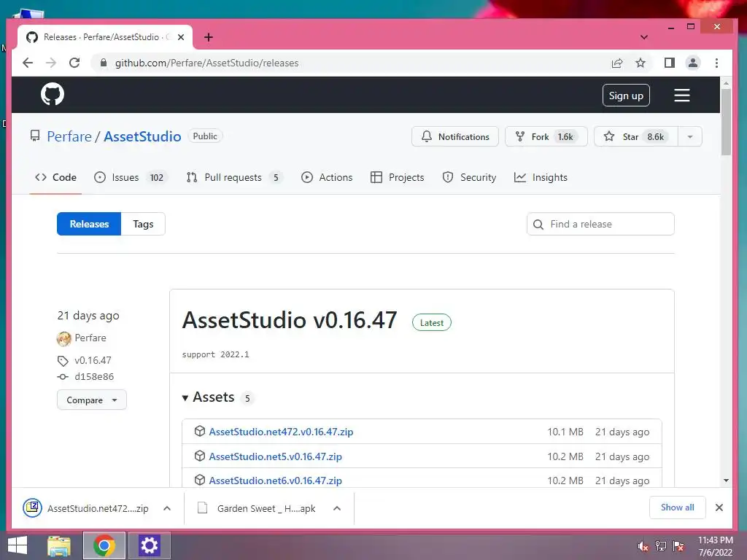Open the Security tab
Image resolution: width=747 pixels, height=560 pixels.
click(469, 178)
